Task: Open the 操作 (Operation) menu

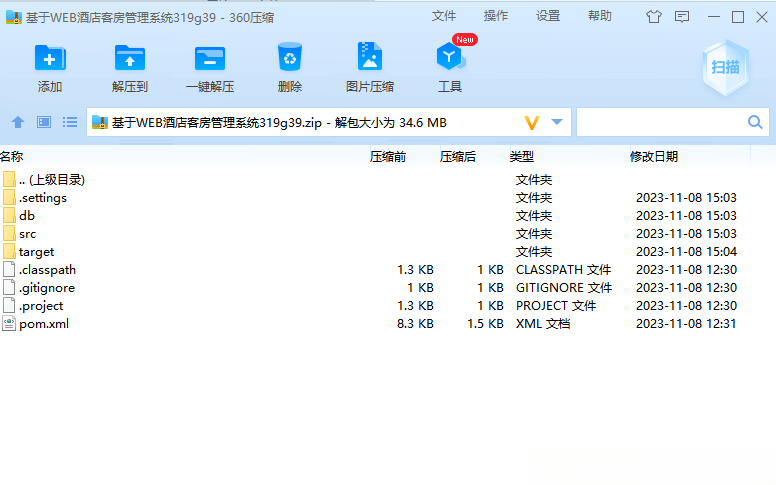Action: (496, 16)
